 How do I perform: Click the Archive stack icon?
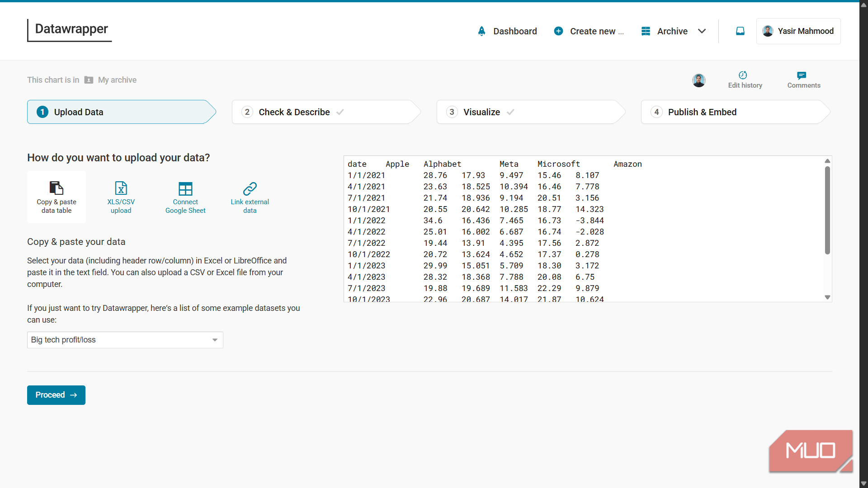coord(646,31)
